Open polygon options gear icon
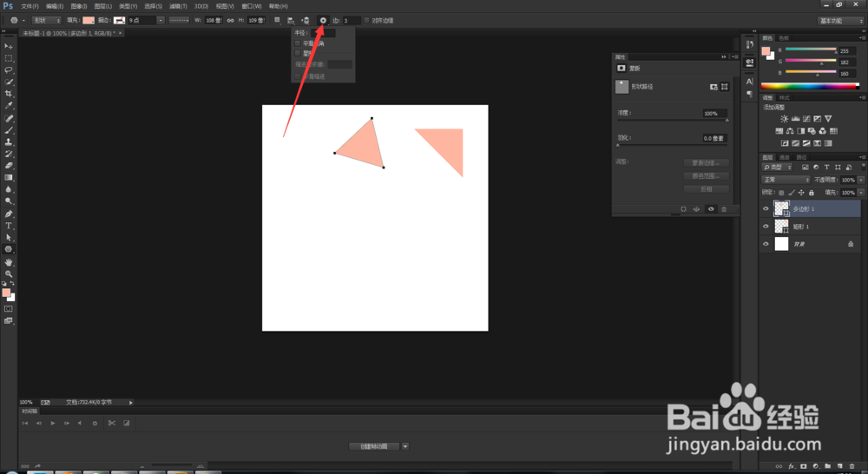868x474 pixels. (x=323, y=21)
